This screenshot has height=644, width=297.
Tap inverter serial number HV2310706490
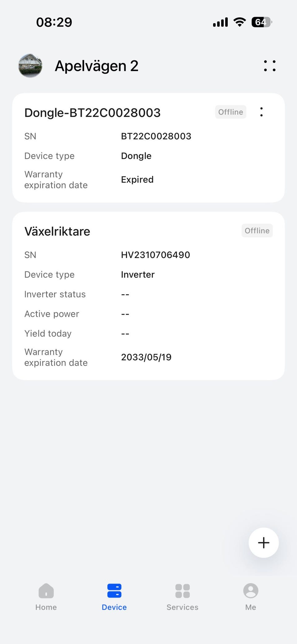coord(155,255)
